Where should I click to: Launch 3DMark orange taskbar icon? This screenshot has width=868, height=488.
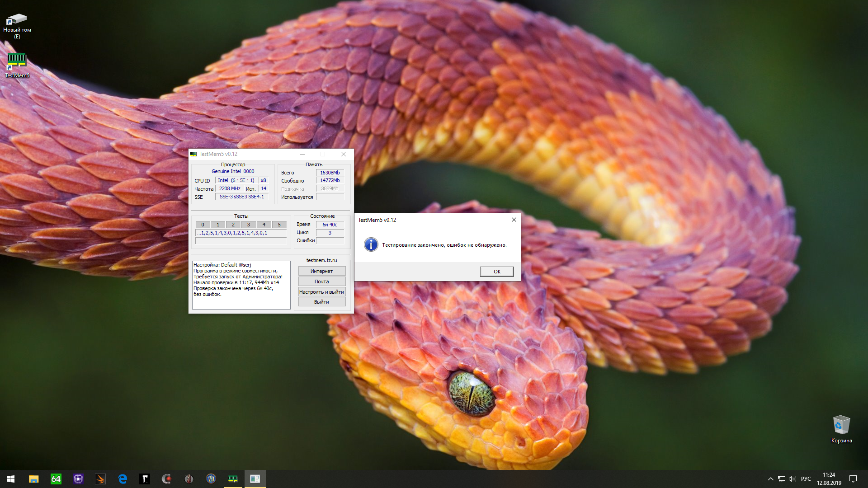pyautogui.click(x=100, y=479)
